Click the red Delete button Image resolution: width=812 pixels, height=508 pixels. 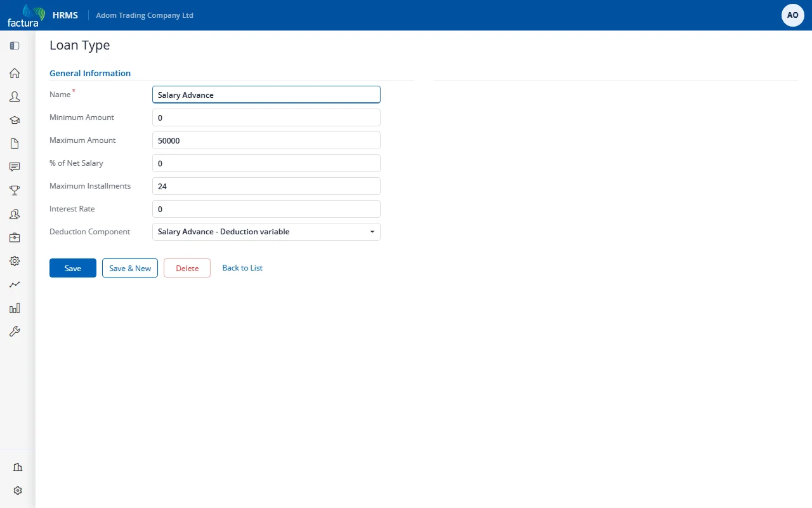click(187, 268)
